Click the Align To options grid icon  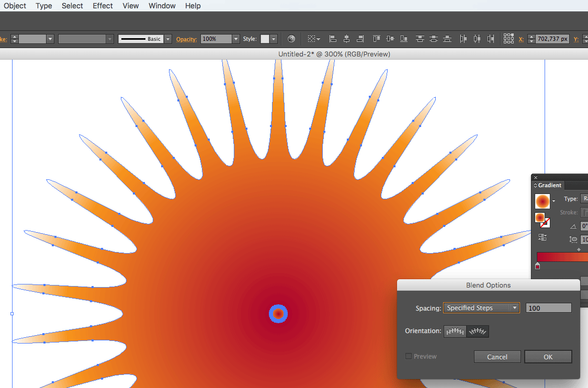[x=508, y=38]
